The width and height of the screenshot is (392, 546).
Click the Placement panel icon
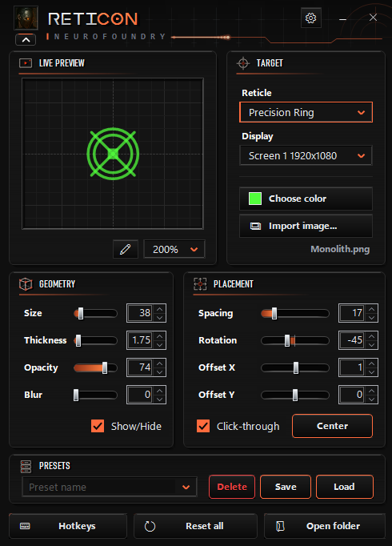pos(200,284)
